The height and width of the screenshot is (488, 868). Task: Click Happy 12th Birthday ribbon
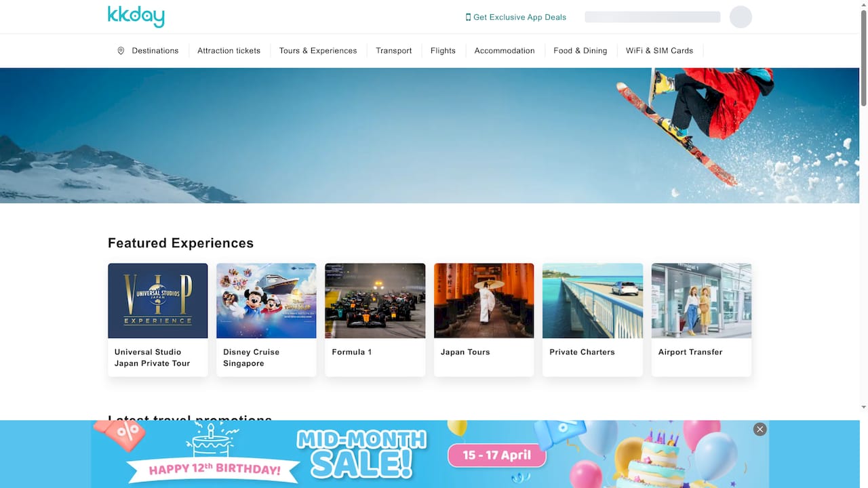[x=215, y=469]
